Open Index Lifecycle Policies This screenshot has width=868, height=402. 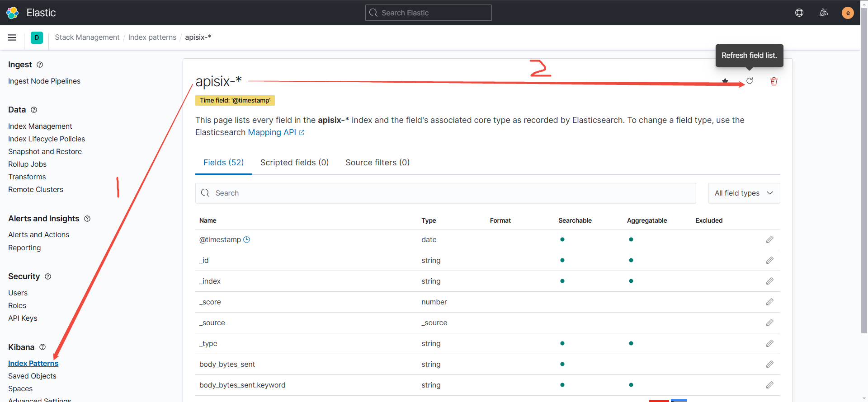point(47,139)
